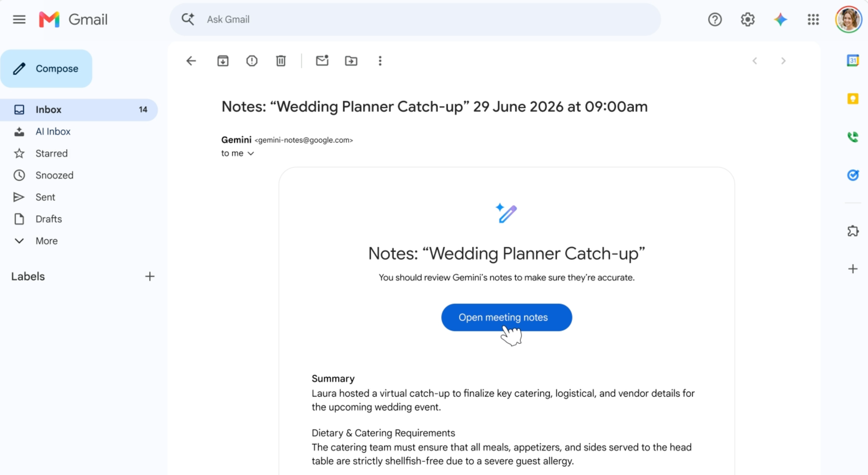The width and height of the screenshot is (868, 475).
Task: Open Support help icon
Action: click(x=715, y=19)
